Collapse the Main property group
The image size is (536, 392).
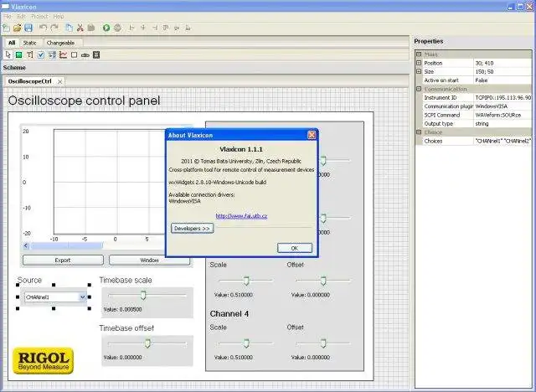[x=419, y=54]
